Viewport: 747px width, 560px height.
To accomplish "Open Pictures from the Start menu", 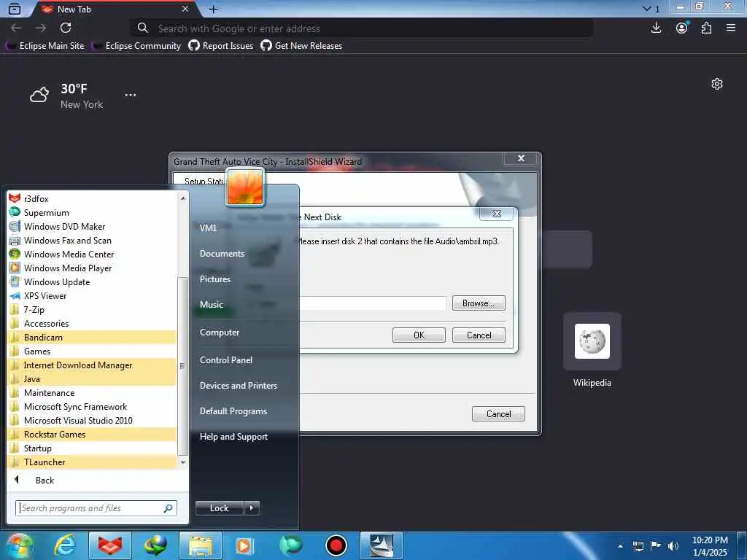I will point(215,279).
